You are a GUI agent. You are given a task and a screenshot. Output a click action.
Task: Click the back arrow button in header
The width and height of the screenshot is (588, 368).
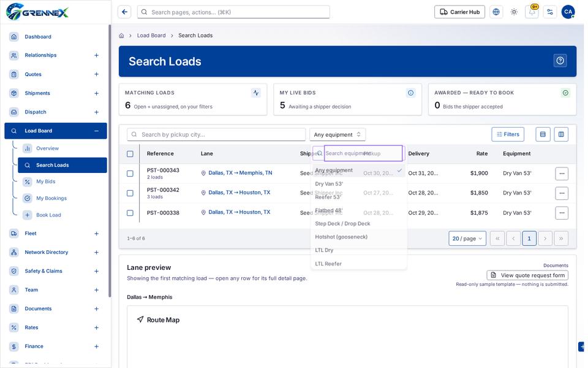pos(124,12)
